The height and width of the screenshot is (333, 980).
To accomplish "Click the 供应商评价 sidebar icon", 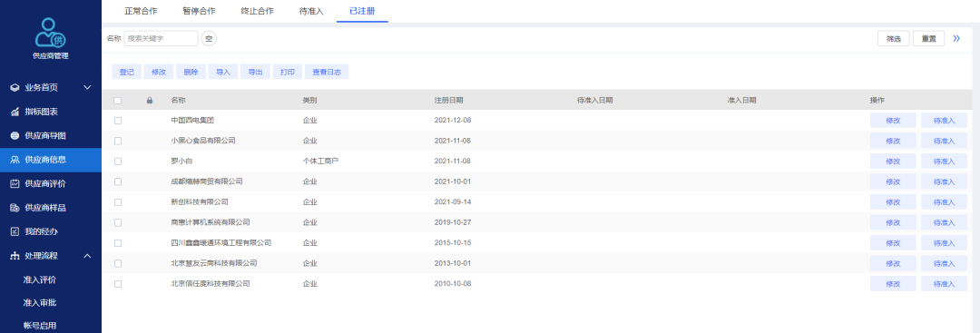I will coord(15,183).
